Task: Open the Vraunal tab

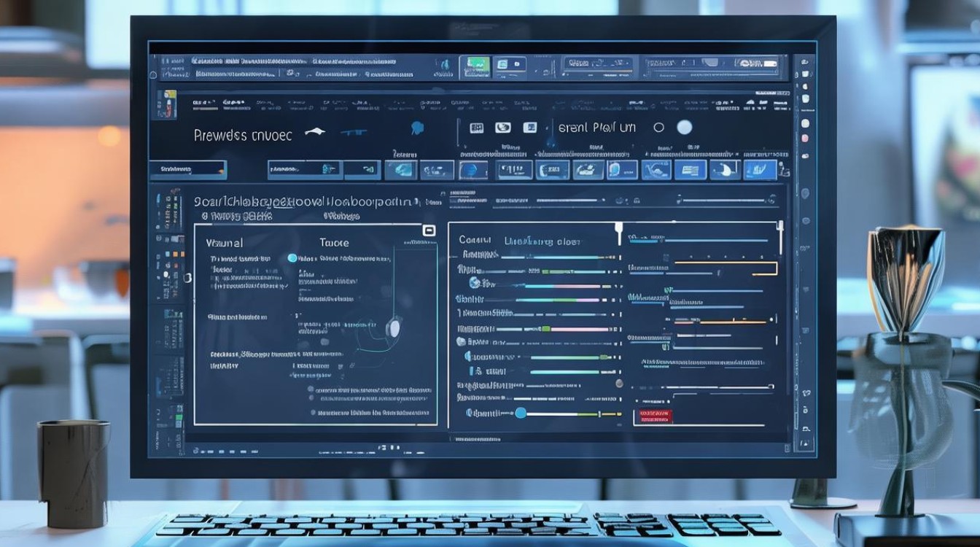Action: [225, 242]
